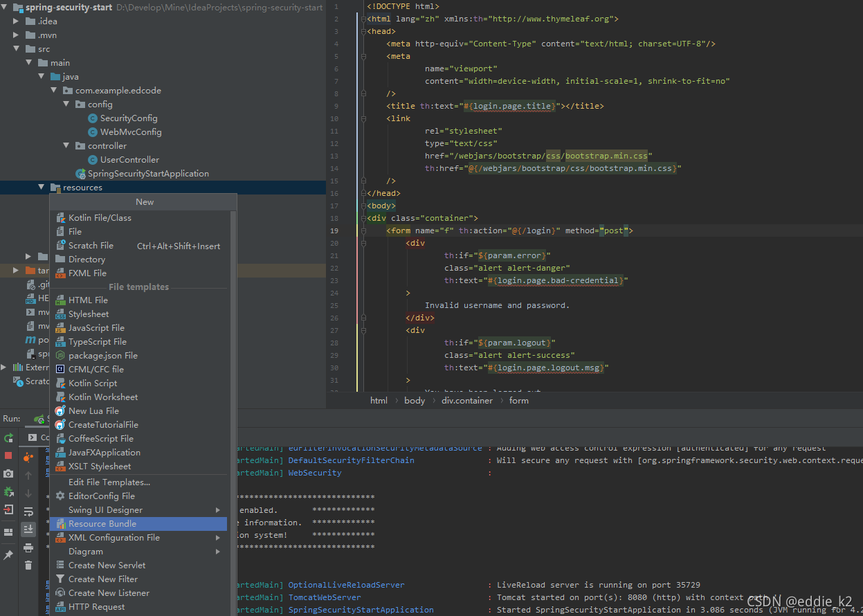Click the down stack trace arrow
Viewport: 863px width, 616px height.
[x=28, y=493]
